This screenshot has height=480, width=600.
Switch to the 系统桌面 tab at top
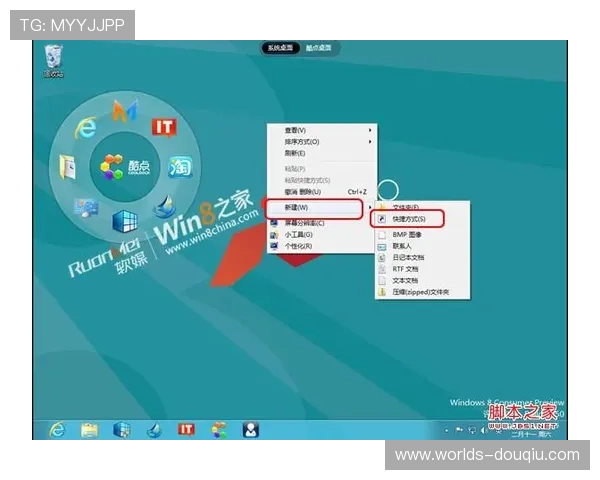tap(279, 48)
